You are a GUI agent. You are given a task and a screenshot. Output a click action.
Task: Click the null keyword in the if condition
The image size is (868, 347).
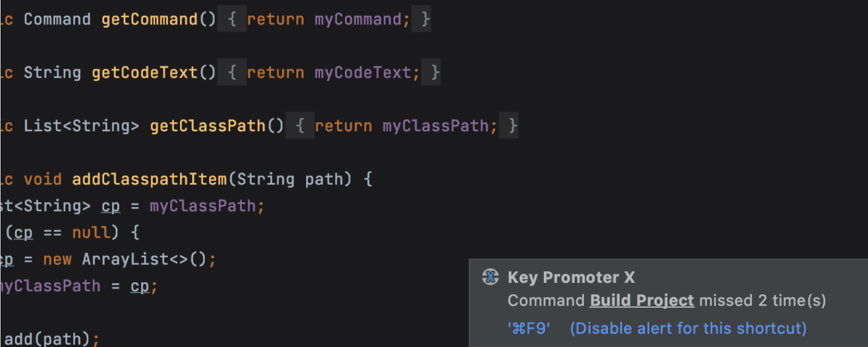click(91, 232)
